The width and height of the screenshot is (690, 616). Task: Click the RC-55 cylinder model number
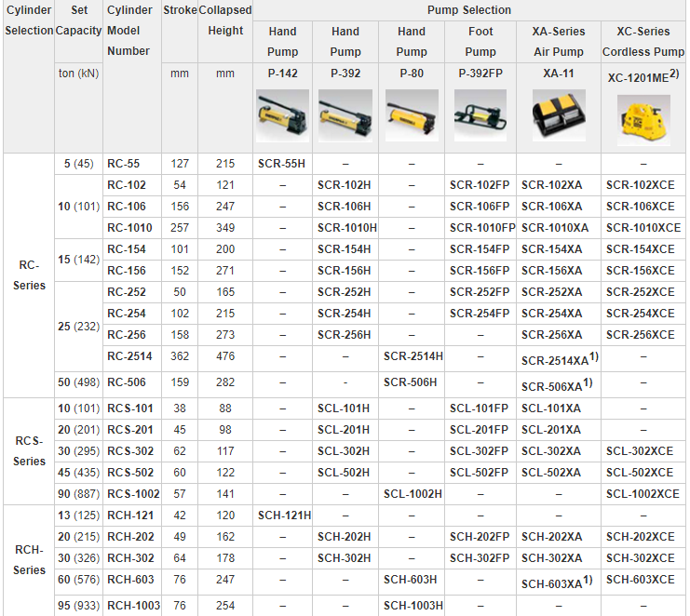point(124,164)
